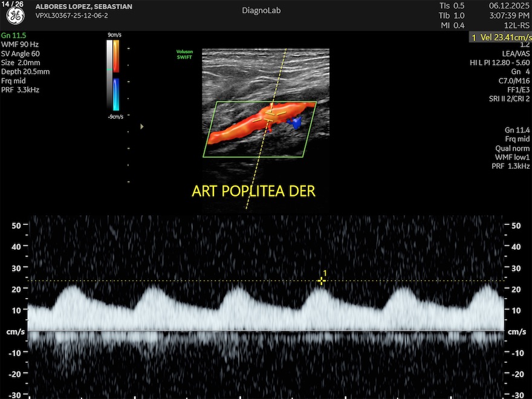The width and height of the screenshot is (532, 399).
Task: Click the GE logo icon
Action: tap(16, 16)
